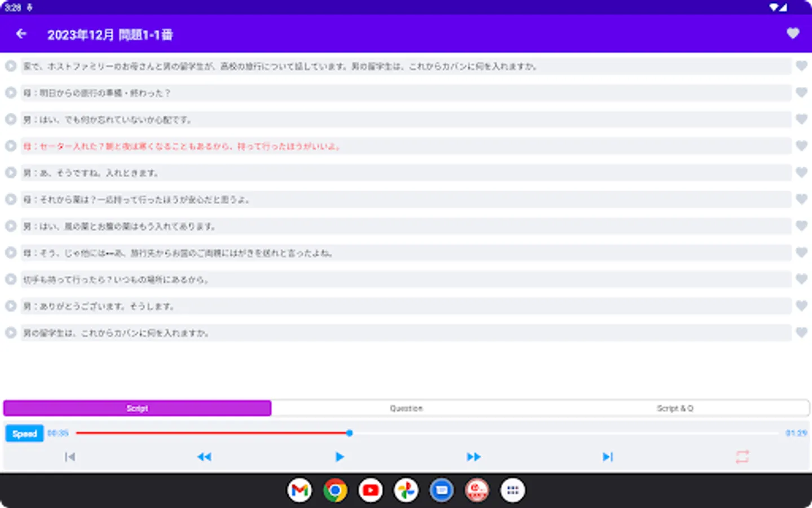Screen dimensions: 812x508
Task: Switch to the Question tab
Action: 406,408
